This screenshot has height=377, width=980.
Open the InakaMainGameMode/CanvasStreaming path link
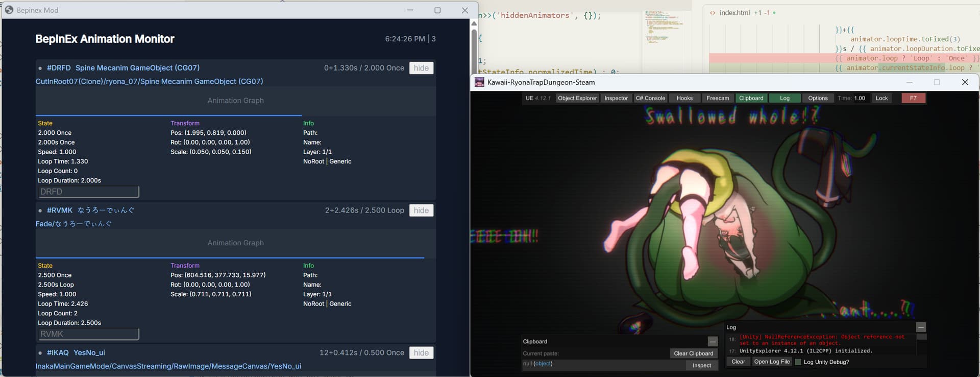coord(168,366)
